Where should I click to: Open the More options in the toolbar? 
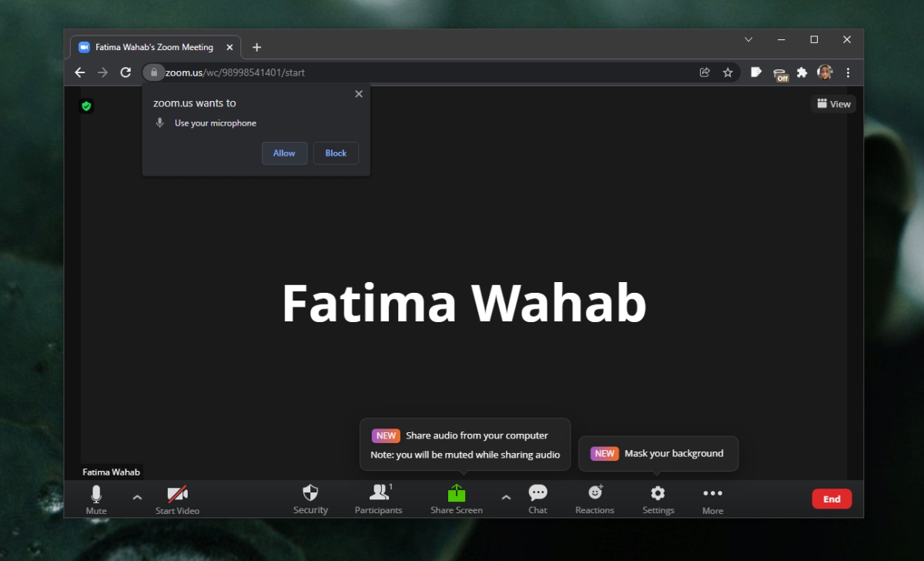coord(712,499)
